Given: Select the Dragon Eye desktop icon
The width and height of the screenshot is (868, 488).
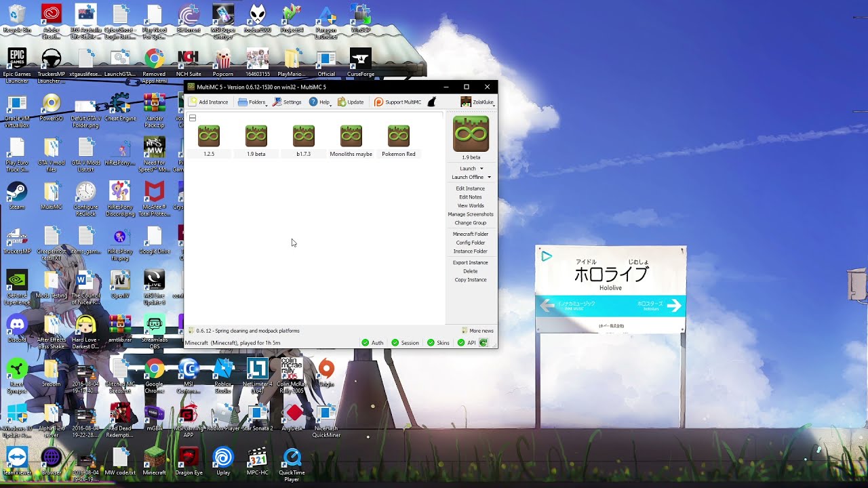Looking at the screenshot, I should [189, 461].
